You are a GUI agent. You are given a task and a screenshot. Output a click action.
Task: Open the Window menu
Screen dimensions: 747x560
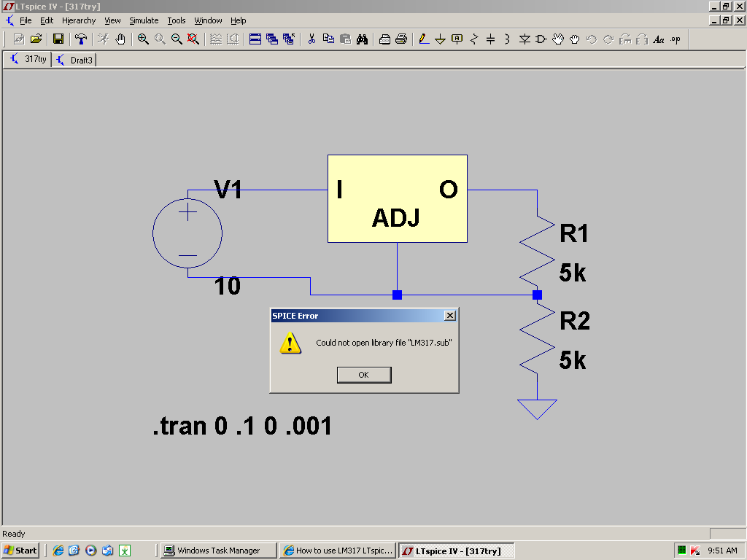point(208,20)
